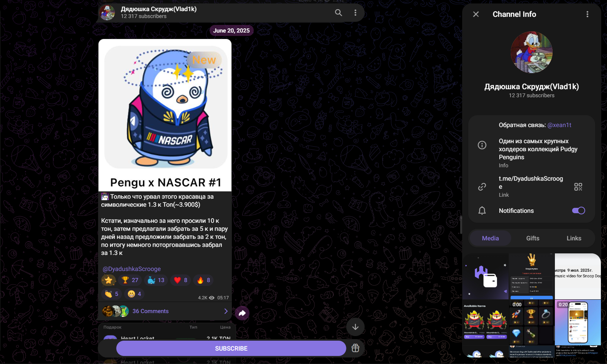
Task: Open the @DyadushkaScrooge mention link
Action: point(131,269)
